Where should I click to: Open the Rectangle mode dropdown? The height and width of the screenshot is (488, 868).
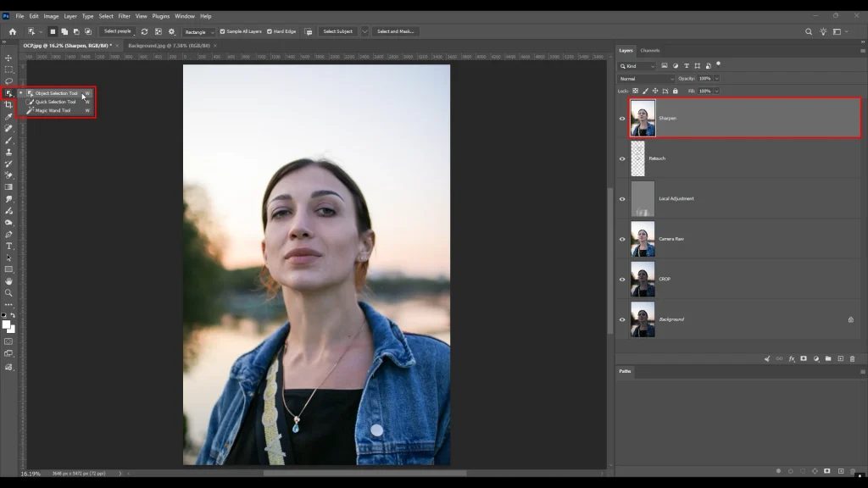[199, 32]
